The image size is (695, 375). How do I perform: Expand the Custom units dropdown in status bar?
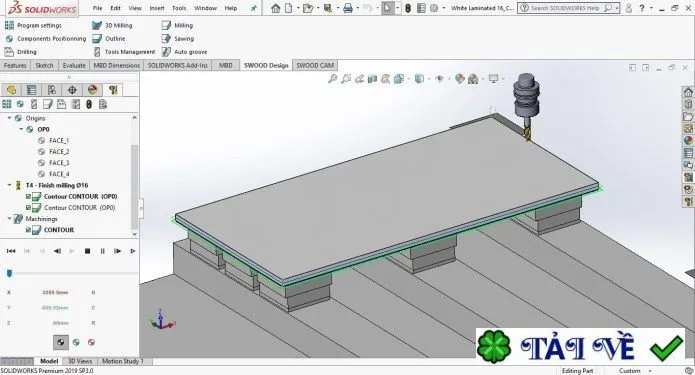point(650,371)
